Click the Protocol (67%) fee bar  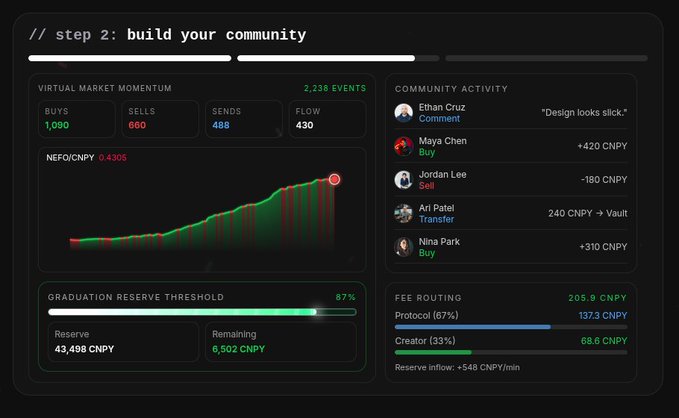pyautogui.click(x=511, y=327)
